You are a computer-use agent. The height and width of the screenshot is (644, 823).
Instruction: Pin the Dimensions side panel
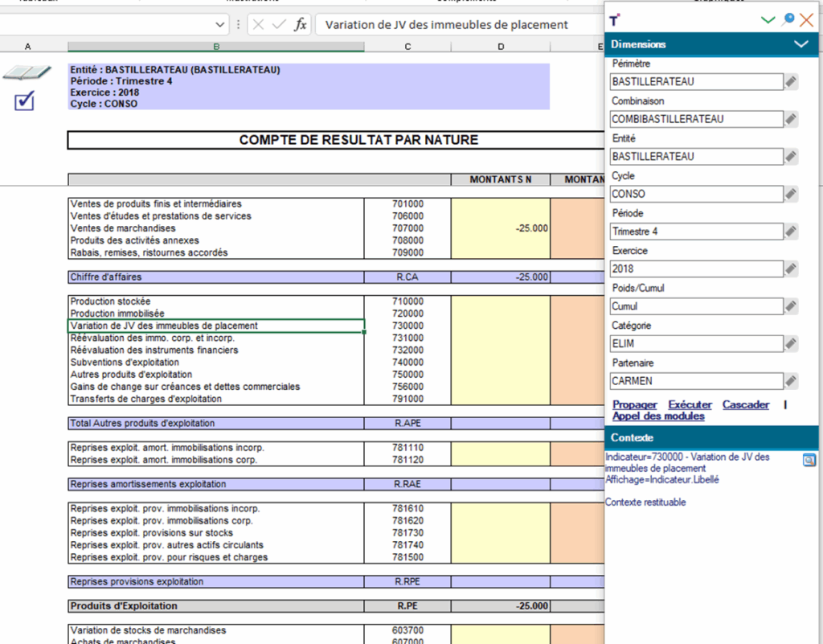(x=788, y=20)
